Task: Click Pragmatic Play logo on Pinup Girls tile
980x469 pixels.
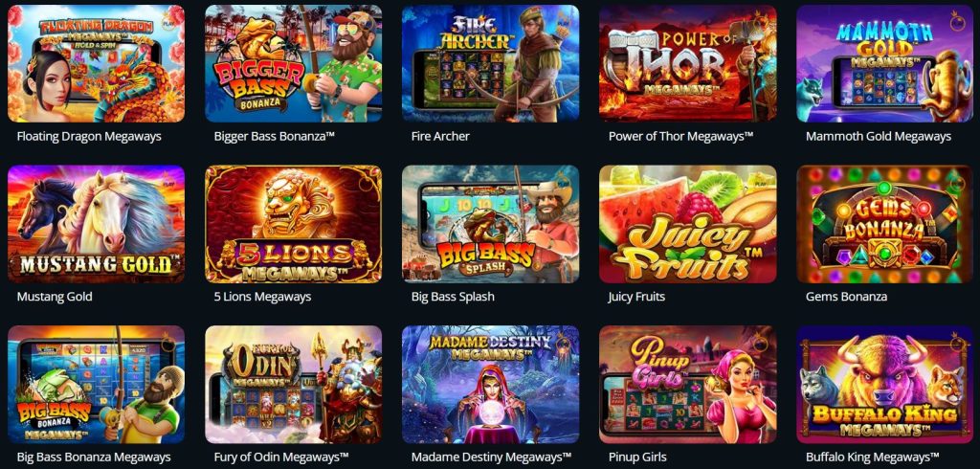Action: (x=760, y=343)
